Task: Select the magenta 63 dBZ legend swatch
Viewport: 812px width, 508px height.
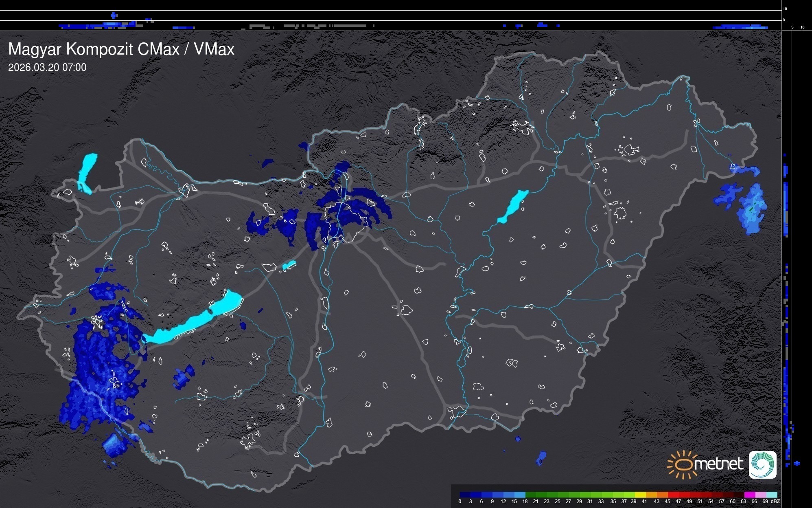Action: pos(749,495)
